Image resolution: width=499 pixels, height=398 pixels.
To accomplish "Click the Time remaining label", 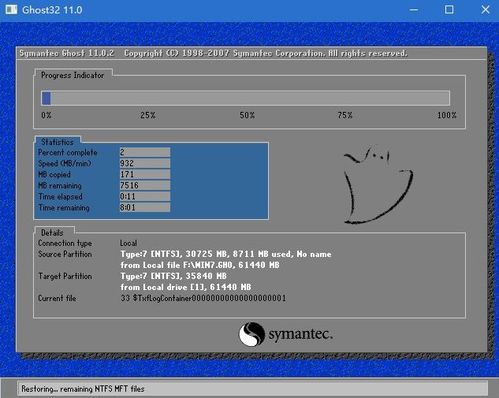I will coord(64,208).
